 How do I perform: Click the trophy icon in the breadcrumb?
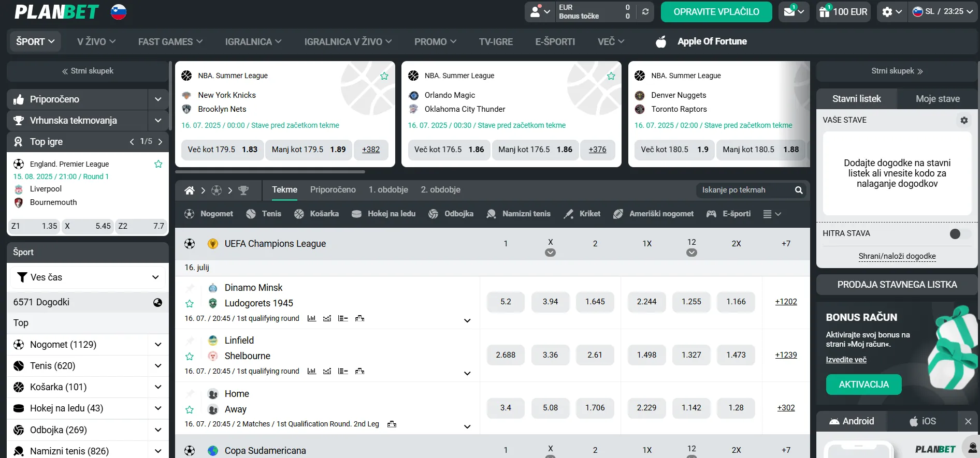click(x=243, y=190)
